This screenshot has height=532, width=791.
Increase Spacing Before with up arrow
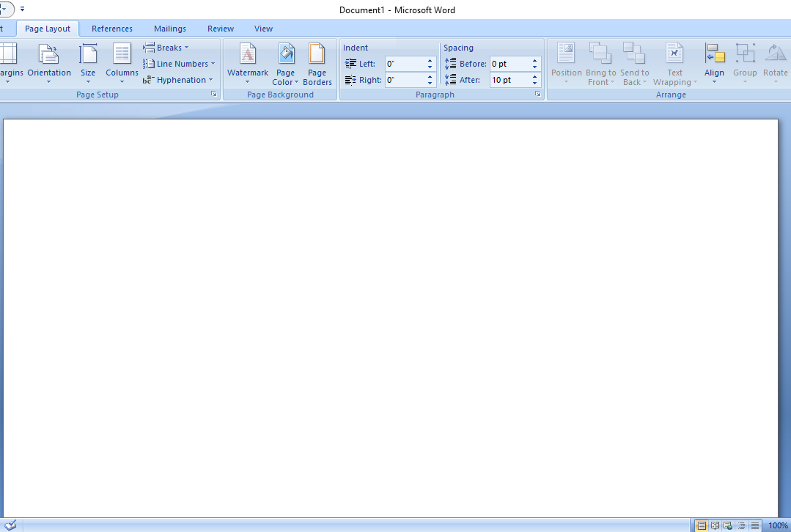coord(534,61)
